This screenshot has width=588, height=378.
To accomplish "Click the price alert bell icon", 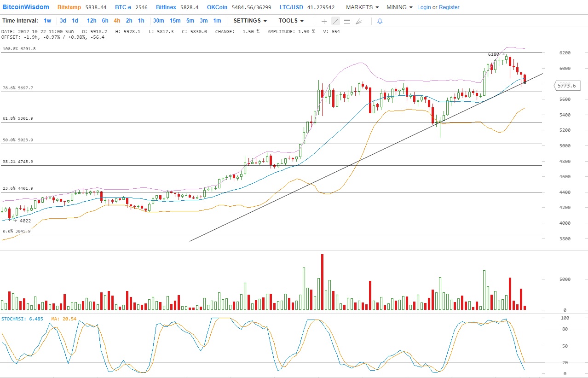I will click(380, 21).
